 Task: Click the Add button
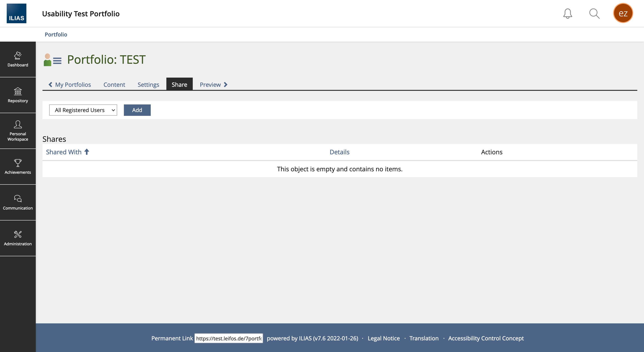pyautogui.click(x=137, y=110)
